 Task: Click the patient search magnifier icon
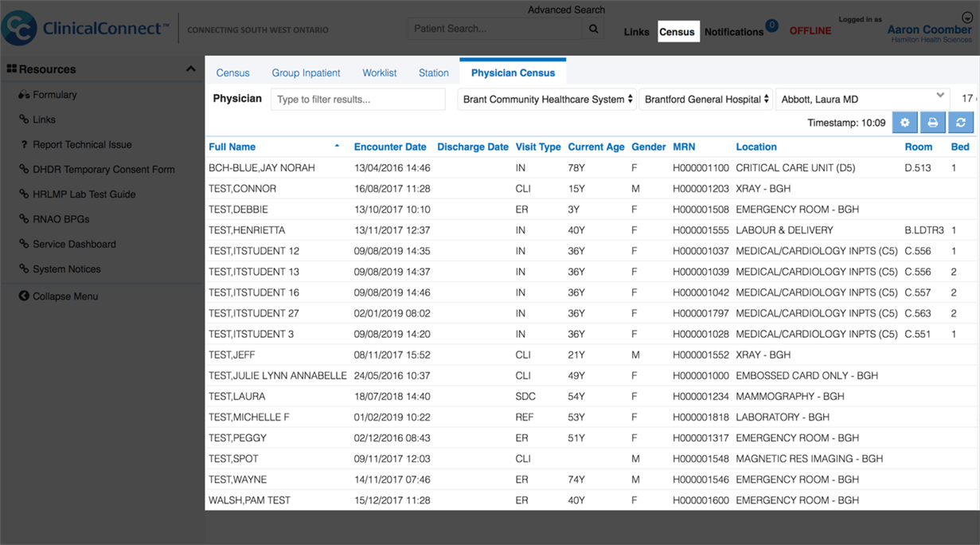tap(594, 29)
